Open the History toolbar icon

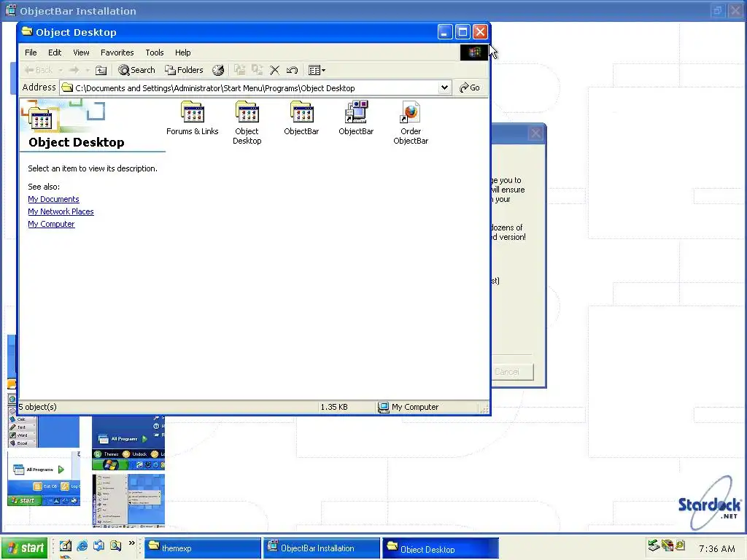(217, 71)
